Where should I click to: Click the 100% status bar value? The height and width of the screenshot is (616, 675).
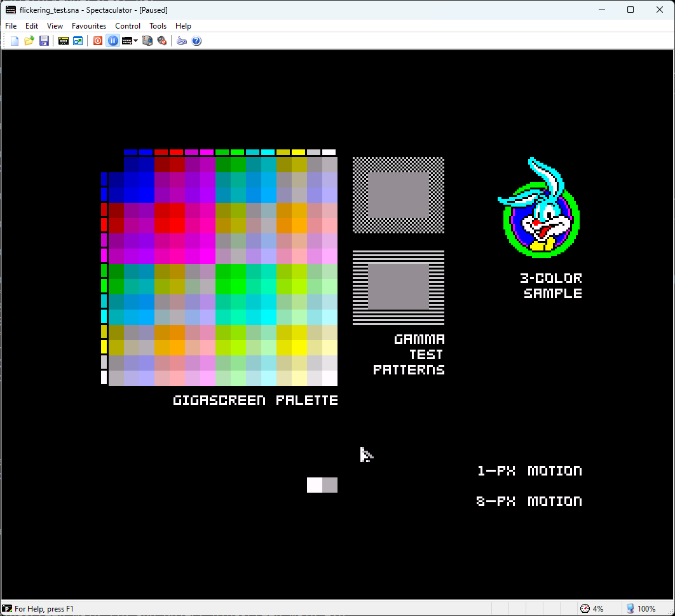coord(646,608)
